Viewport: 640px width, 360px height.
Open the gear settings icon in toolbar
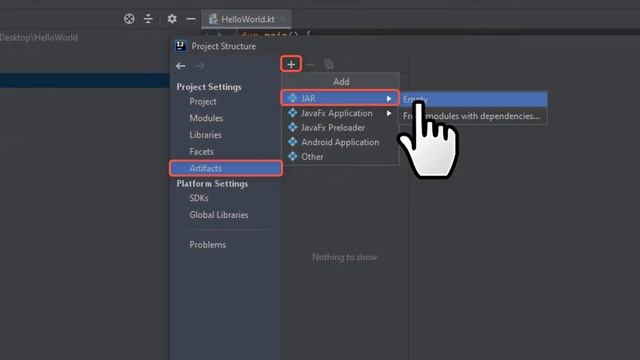point(172,19)
